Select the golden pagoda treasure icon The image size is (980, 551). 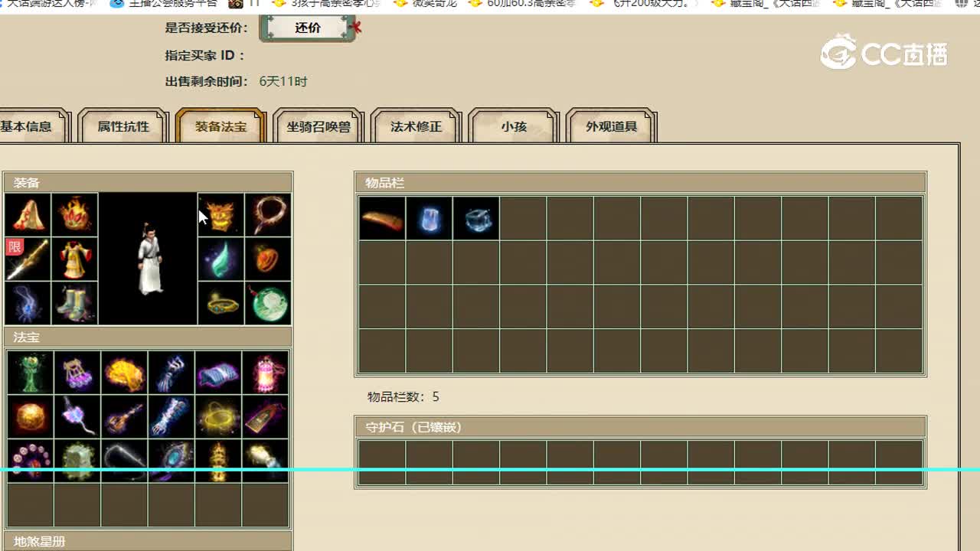coord(218,461)
